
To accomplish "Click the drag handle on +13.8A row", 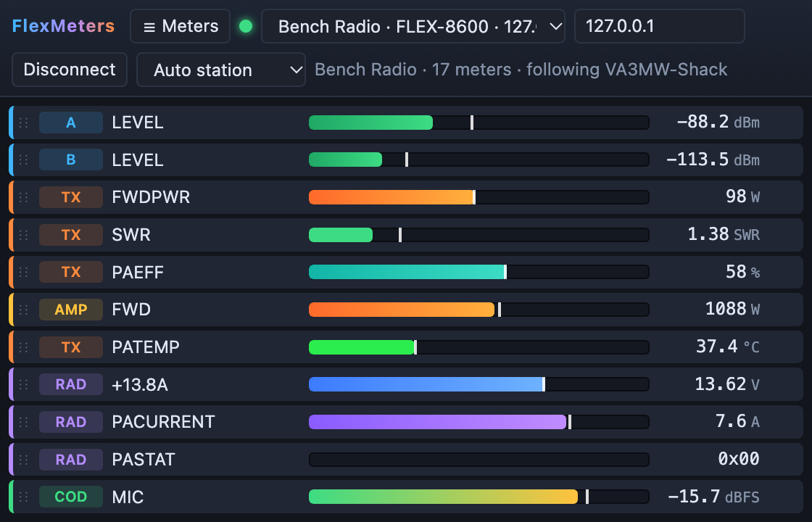I will (x=23, y=384).
